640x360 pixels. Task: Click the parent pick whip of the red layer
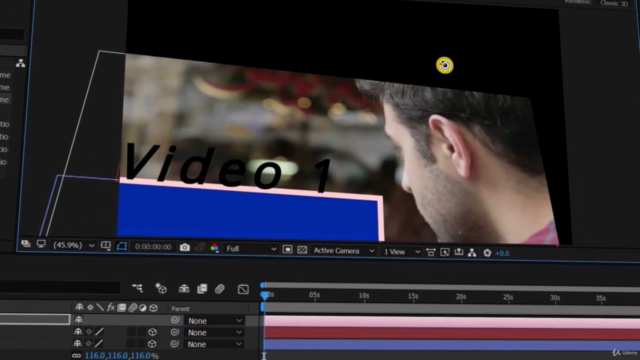pyautogui.click(x=175, y=332)
